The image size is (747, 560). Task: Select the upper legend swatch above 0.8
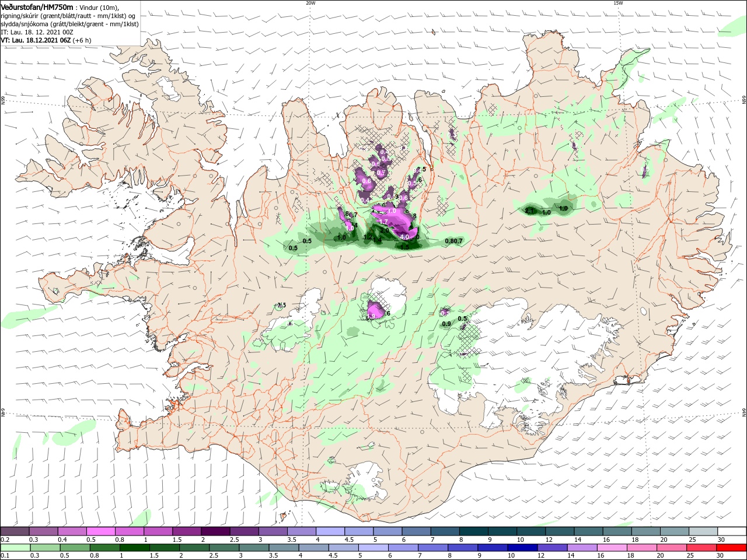tap(129, 531)
